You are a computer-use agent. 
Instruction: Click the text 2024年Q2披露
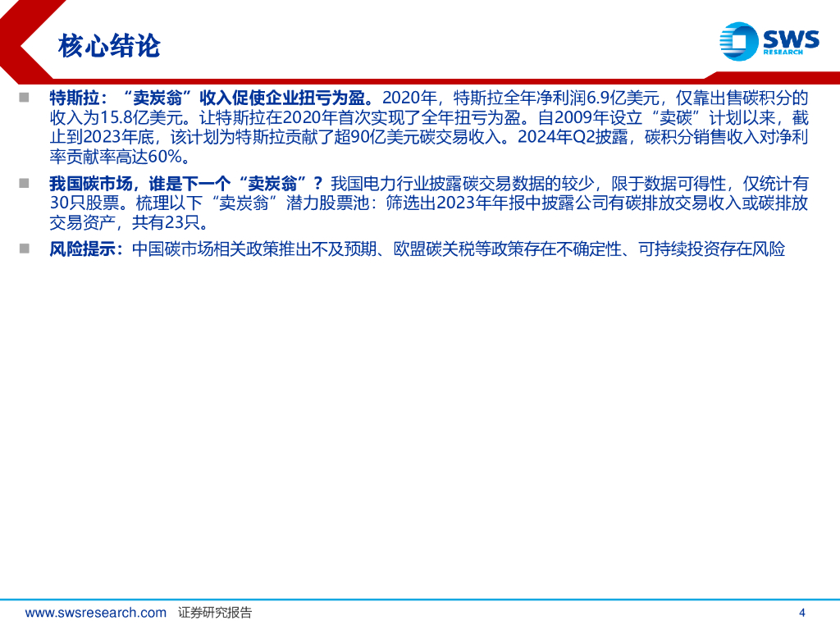point(573,137)
